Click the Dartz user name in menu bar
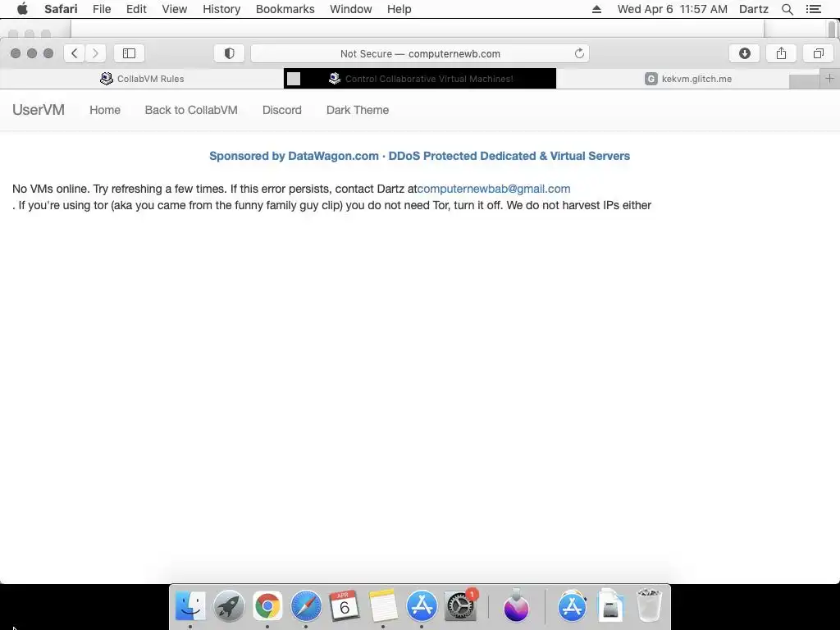 click(x=753, y=9)
